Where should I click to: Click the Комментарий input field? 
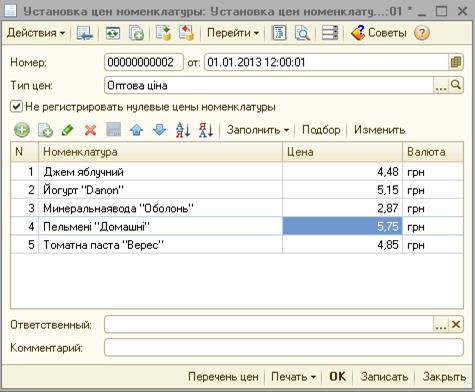[x=284, y=347]
